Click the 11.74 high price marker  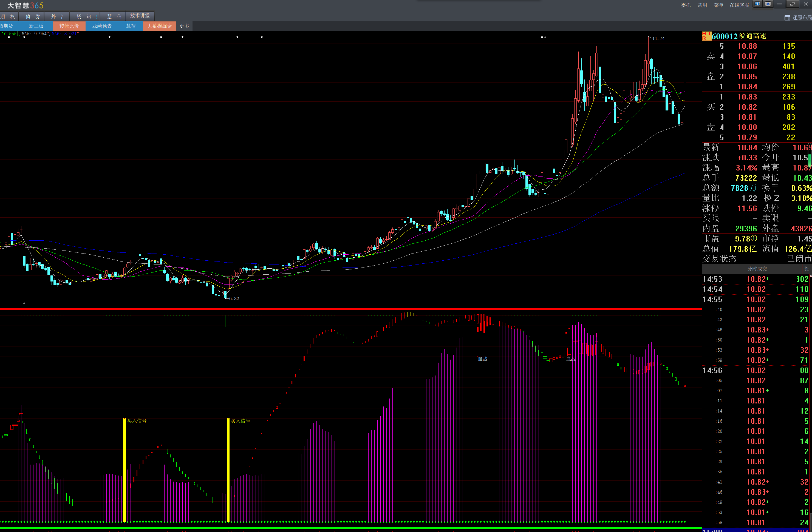pyautogui.click(x=658, y=39)
